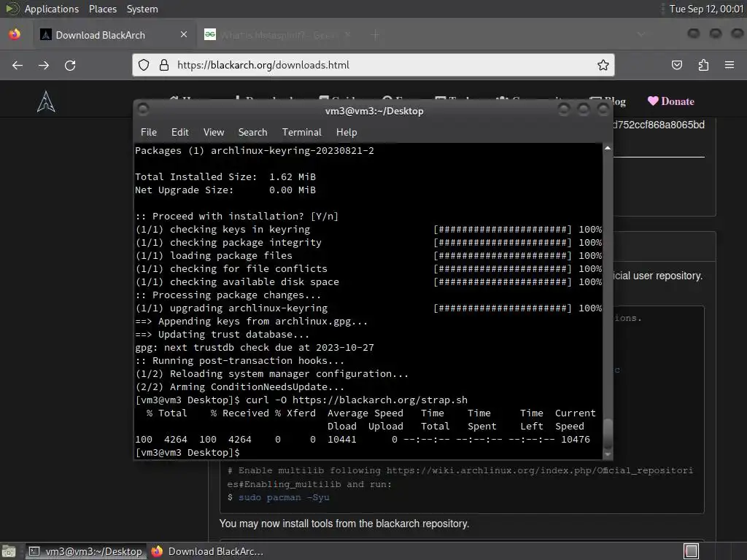Screen dimensions: 747x560
Task: Click the terminal scrollbar thumb
Action: point(608,432)
